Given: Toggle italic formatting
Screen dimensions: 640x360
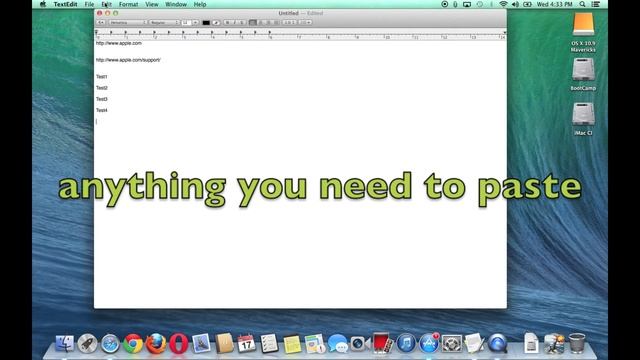Looking at the screenshot, I should (235, 22).
